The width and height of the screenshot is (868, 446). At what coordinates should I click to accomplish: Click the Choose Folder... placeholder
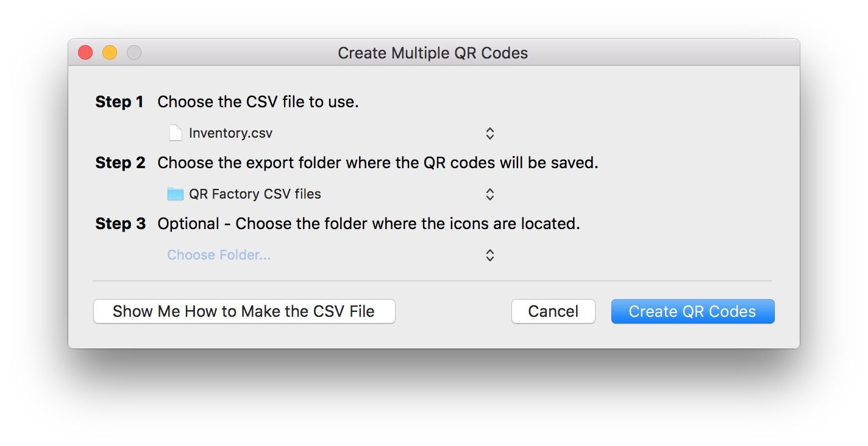click(x=219, y=255)
